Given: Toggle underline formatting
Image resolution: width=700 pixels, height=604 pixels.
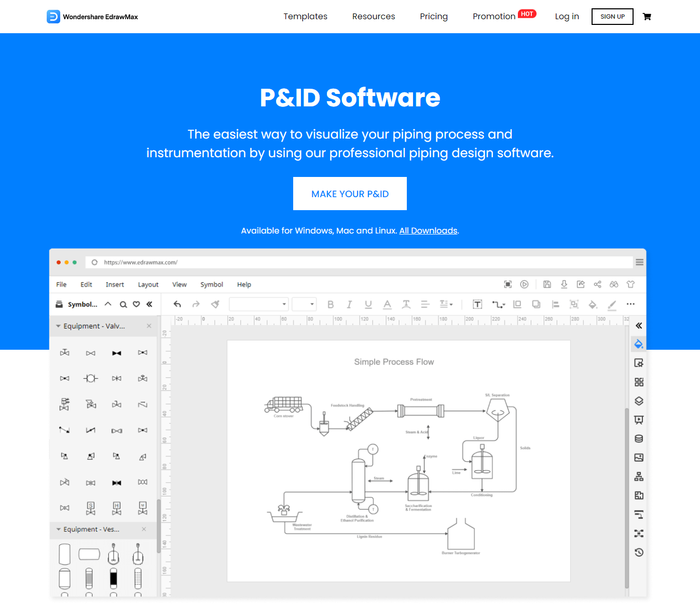Looking at the screenshot, I should click(x=368, y=305).
